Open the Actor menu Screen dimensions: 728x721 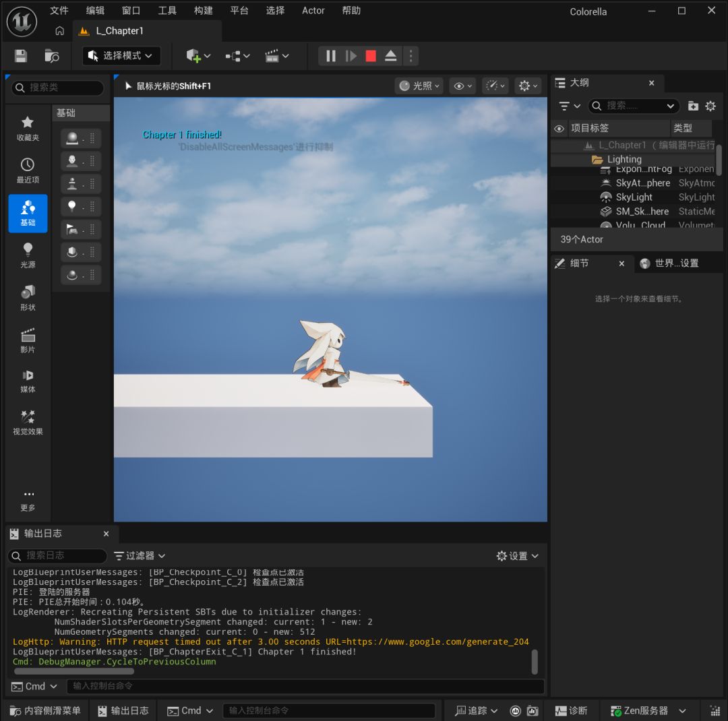313,11
